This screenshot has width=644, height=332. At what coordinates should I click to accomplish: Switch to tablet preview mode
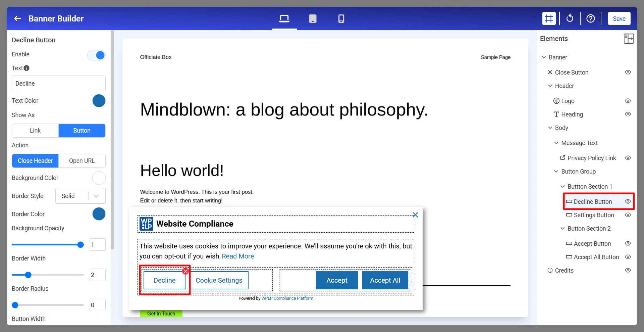[x=313, y=18]
